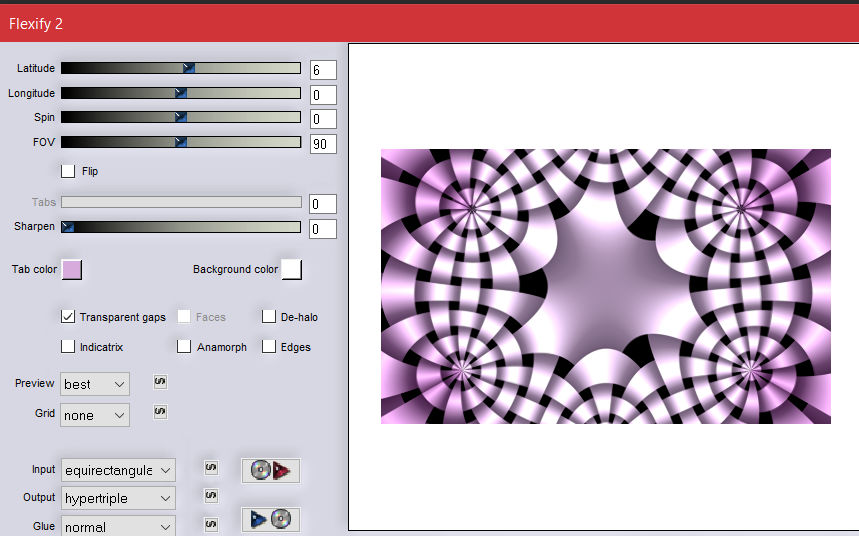Enable the Flip checkbox
This screenshot has width=859, height=536.
point(68,171)
